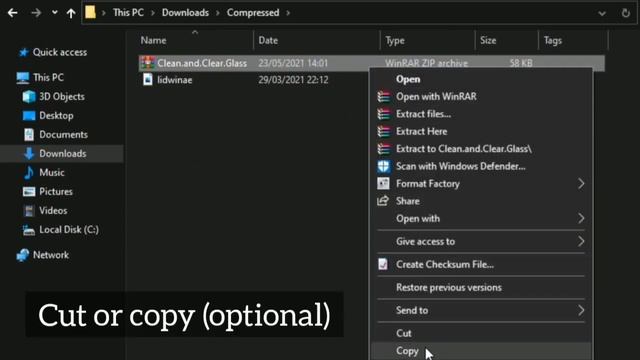Sort files by Size column
Image resolution: width=640 pixels, height=360 pixels.
point(488,40)
